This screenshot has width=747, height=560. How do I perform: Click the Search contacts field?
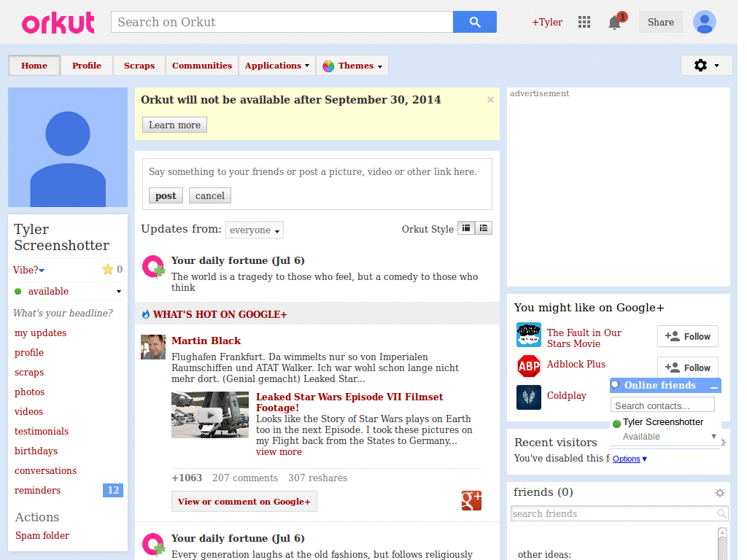662,405
